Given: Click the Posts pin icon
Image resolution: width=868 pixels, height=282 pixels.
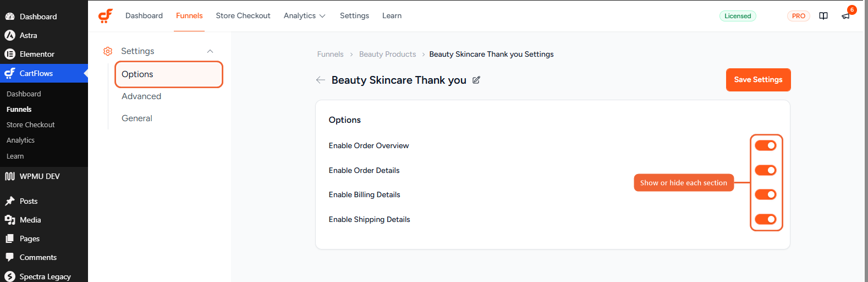Looking at the screenshot, I should tap(10, 201).
